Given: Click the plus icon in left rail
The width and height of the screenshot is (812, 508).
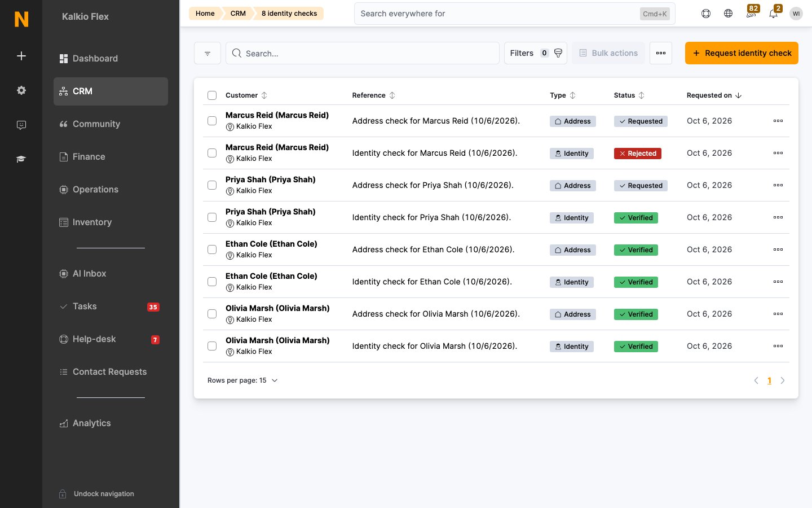Looking at the screenshot, I should point(21,56).
